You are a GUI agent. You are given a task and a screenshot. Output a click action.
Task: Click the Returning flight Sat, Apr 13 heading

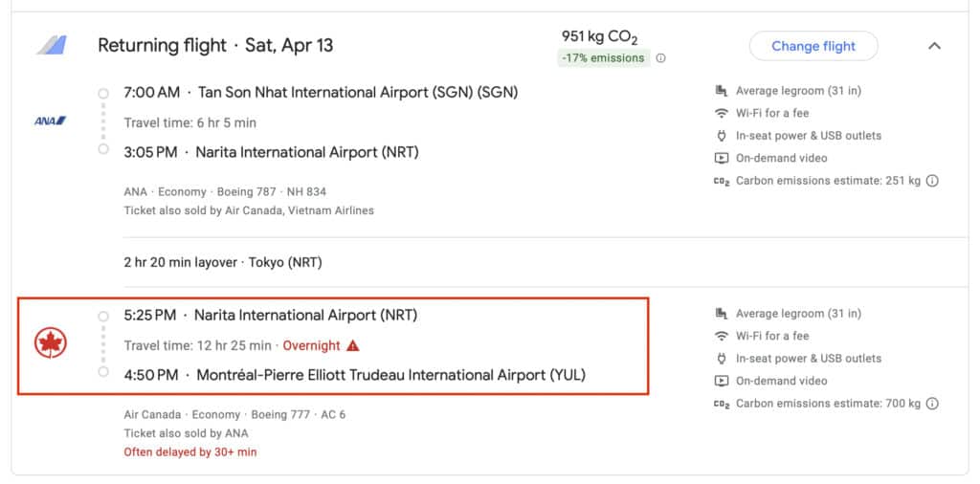click(215, 45)
